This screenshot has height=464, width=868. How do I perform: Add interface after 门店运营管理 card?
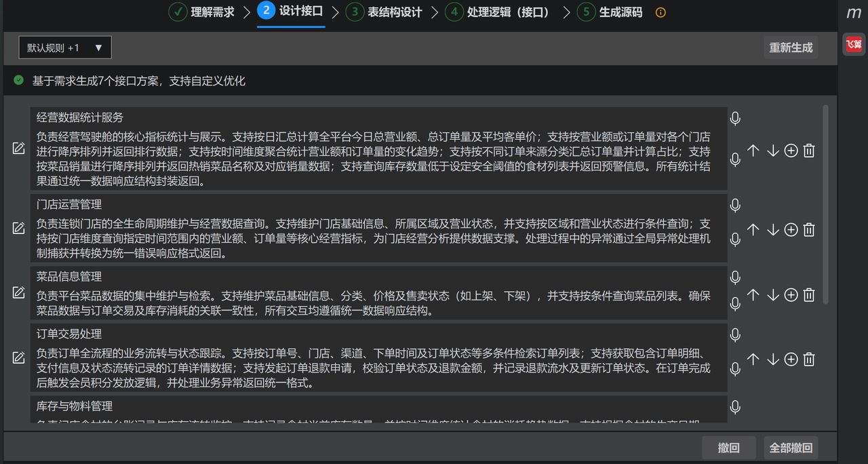(x=791, y=230)
